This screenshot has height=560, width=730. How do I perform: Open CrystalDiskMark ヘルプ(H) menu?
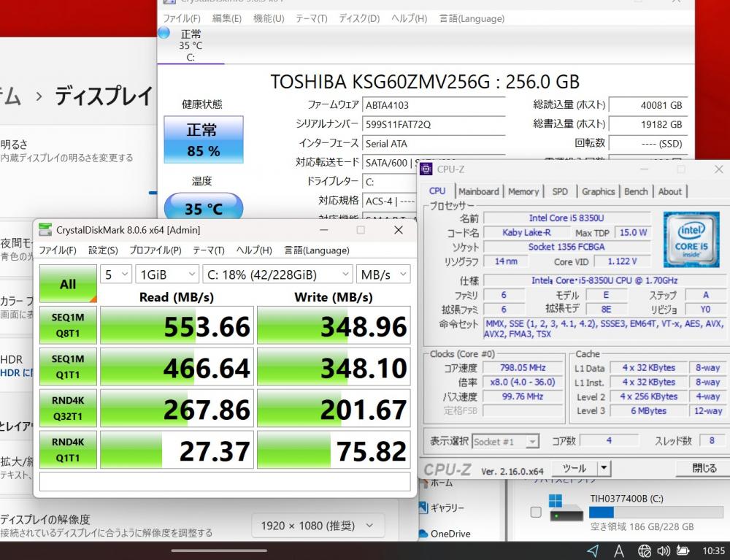coord(254,250)
